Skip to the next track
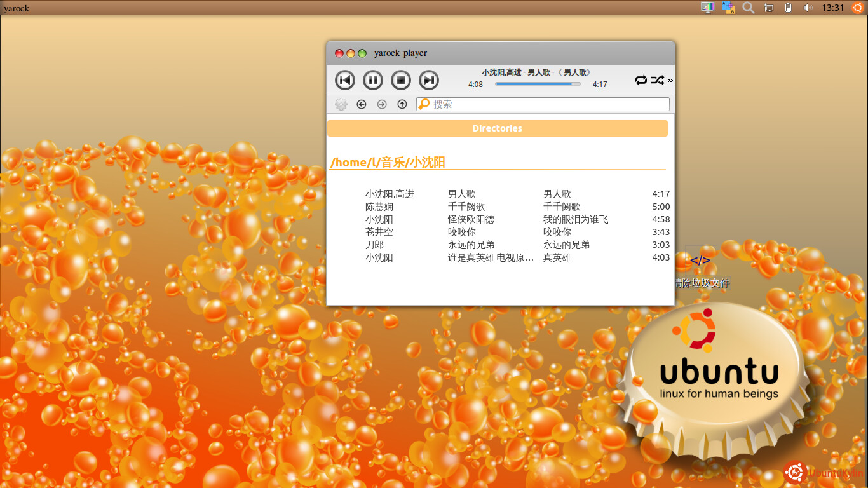Image resolution: width=868 pixels, height=488 pixels. tap(429, 80)
